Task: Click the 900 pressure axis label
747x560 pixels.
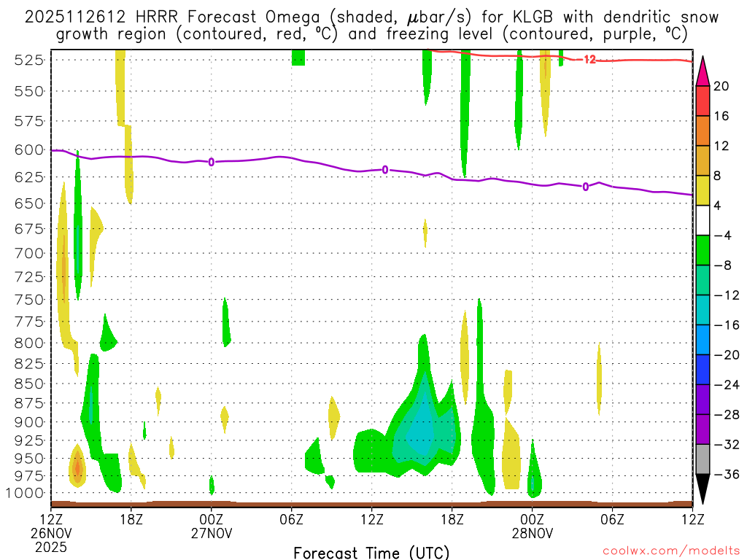Action: point(29,422)
